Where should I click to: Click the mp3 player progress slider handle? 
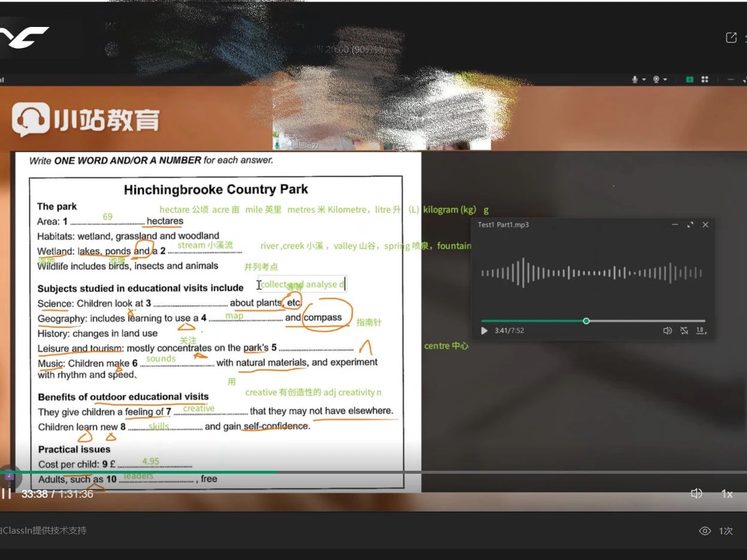click(586, 321)
